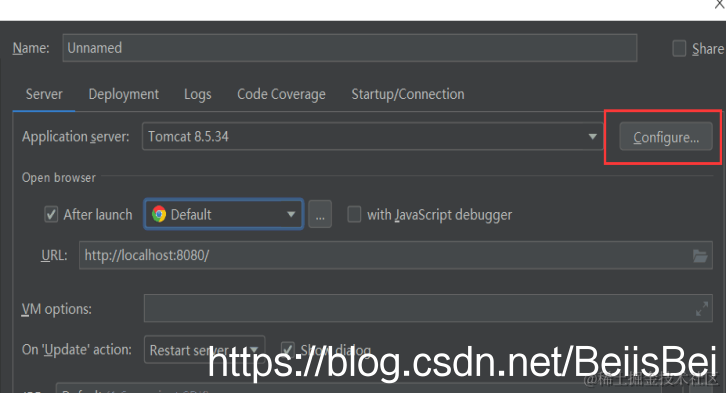Open the On 'Update' action dropdown
The height and width of the screenshot is (394, 726).
(205, 350)
